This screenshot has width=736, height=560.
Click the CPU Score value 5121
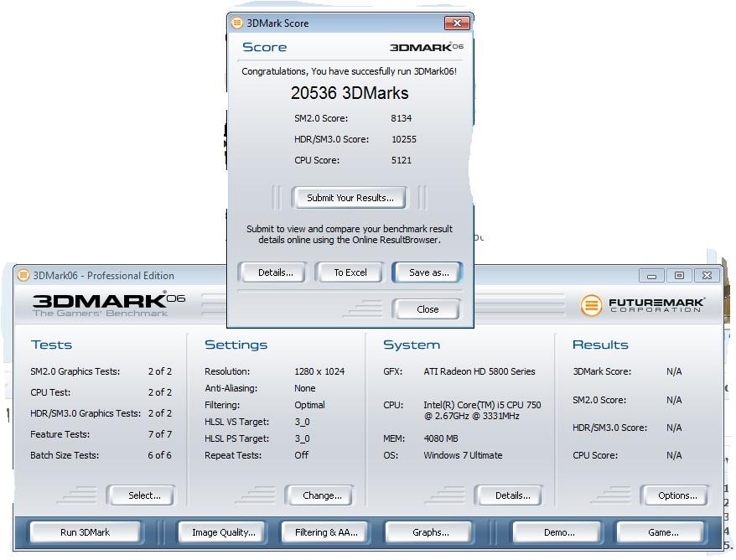401,160
